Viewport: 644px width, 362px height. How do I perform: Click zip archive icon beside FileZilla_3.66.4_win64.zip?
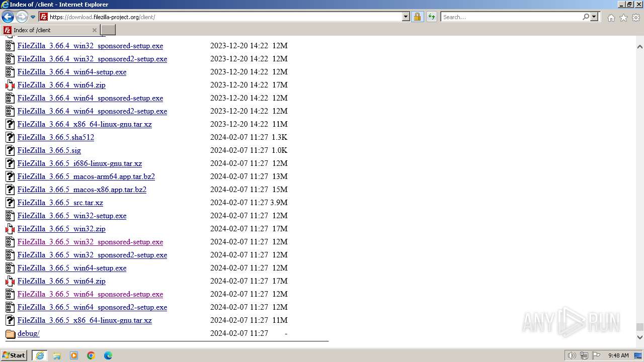pyautogui.click(x=10, y=85)
